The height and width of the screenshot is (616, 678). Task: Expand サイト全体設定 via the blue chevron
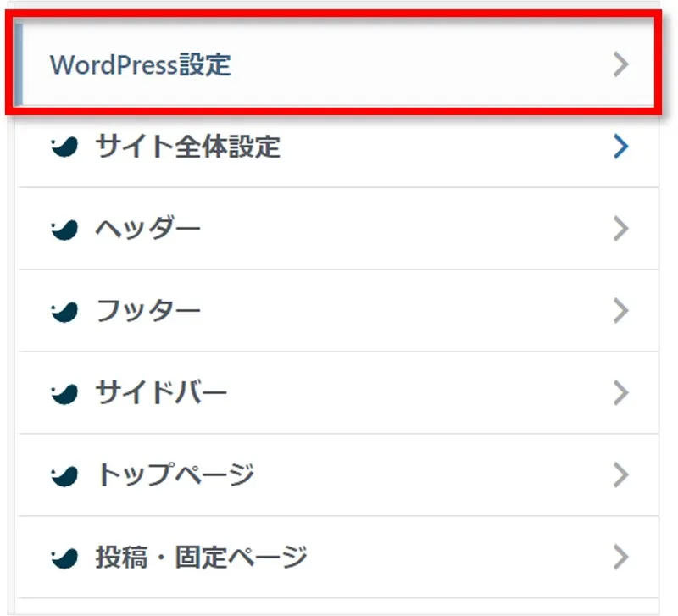621,147
